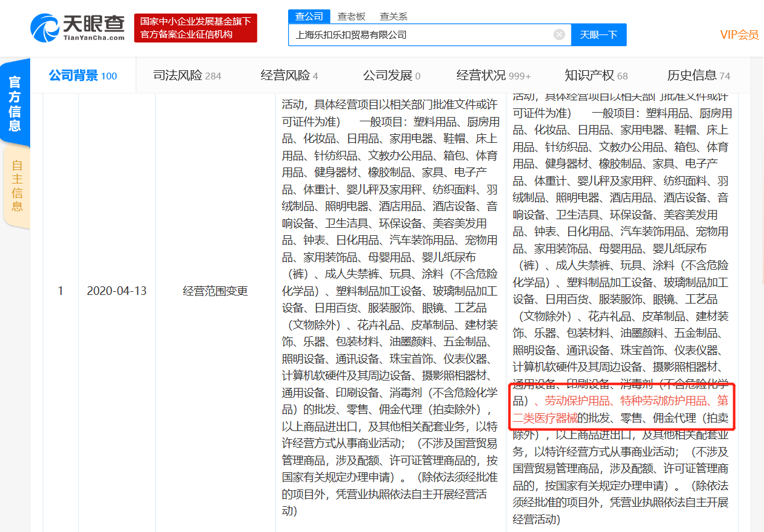Screen dimensions: 764x532
Task: Select the 官方信息 side tab
Action: click(x=15, y=103)
